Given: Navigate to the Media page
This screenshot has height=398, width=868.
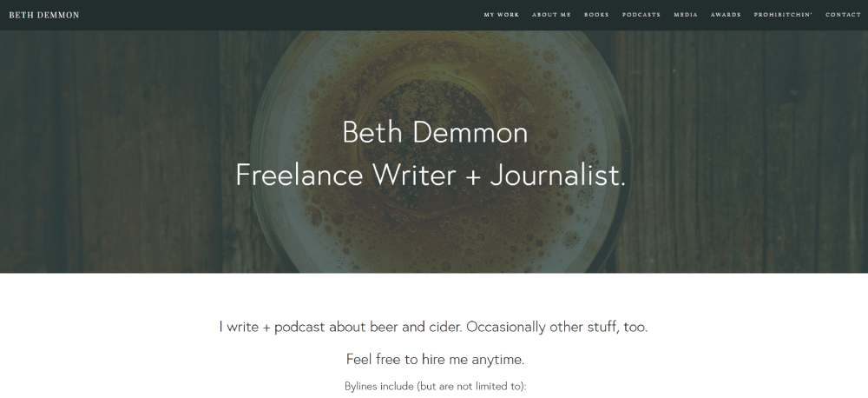Looking at the screenshot, I should [686, 15].
